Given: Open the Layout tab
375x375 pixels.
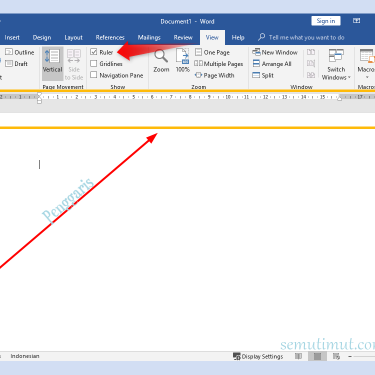Looking at the screenshot, I should tap(73, 38).
